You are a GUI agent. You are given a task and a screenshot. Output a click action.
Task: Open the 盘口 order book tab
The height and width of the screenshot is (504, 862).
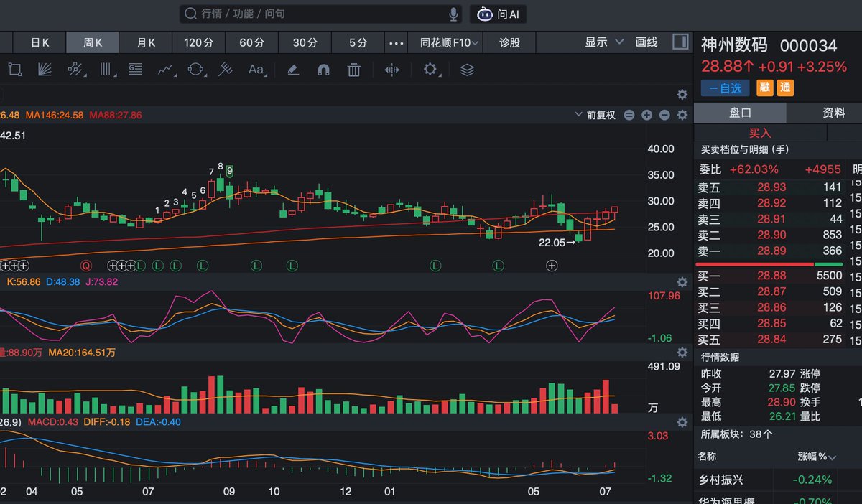pos(740,113)
